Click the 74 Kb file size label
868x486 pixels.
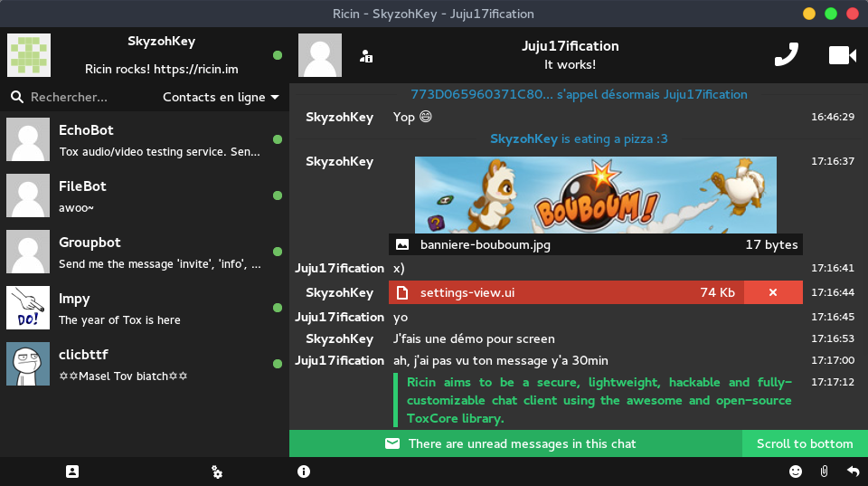(x=717, y=292)
